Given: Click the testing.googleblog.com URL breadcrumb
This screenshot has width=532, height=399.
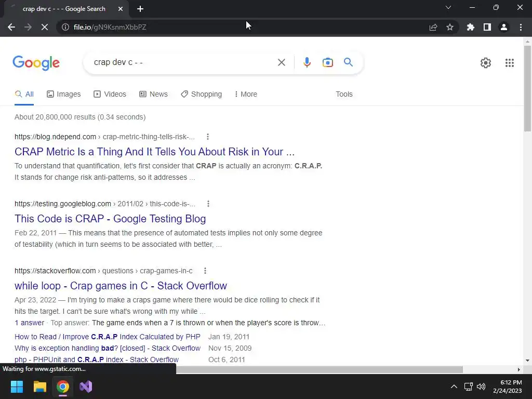Looking at the screenshot, I should pyautogui.click(x=105, y=204).
